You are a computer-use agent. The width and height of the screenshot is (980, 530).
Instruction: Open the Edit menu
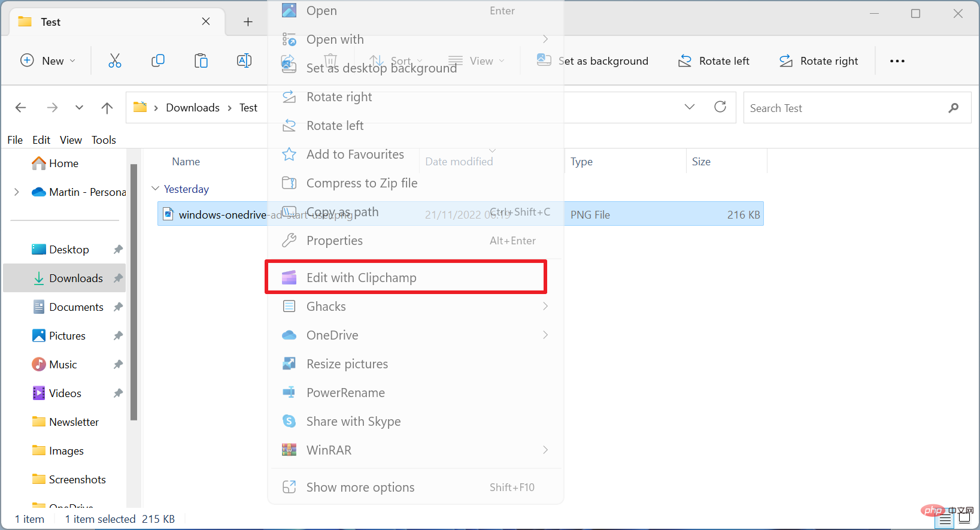point(41,140)
